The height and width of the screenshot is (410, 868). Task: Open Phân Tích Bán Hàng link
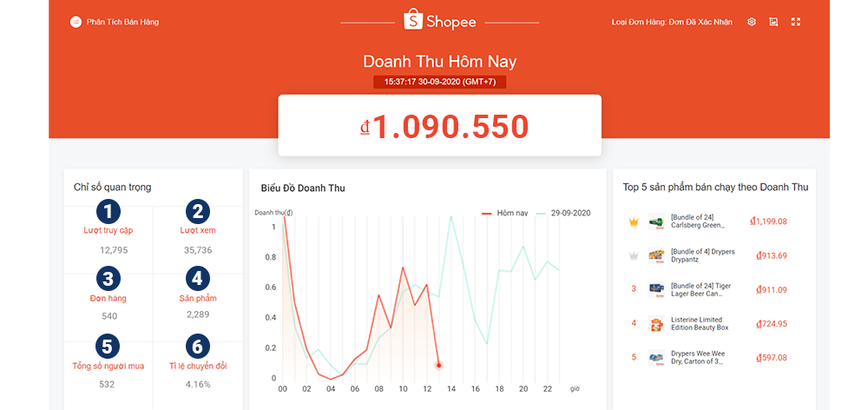pos(123,23)
